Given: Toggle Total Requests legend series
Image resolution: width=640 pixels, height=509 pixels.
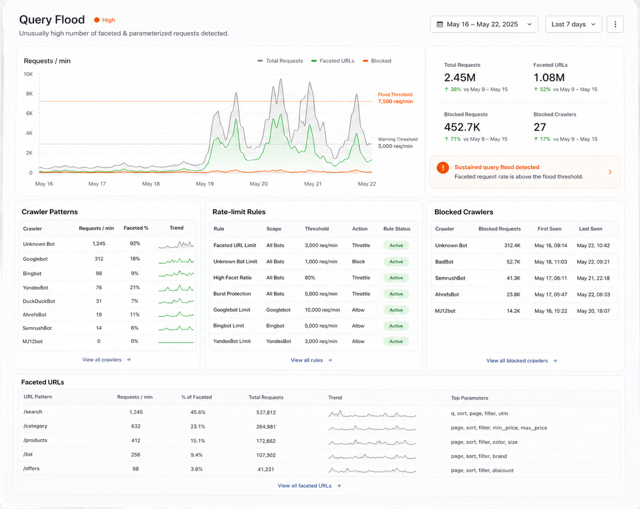Looking at the screenshot, I should pyautogui.click(x=280, y=61).
